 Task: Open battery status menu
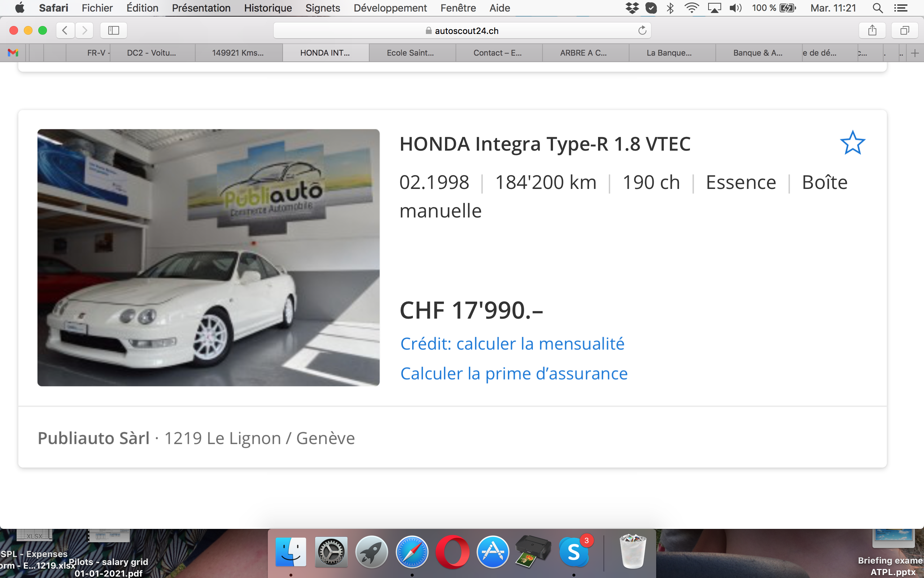pyautogui.click(x=773, y=8)
